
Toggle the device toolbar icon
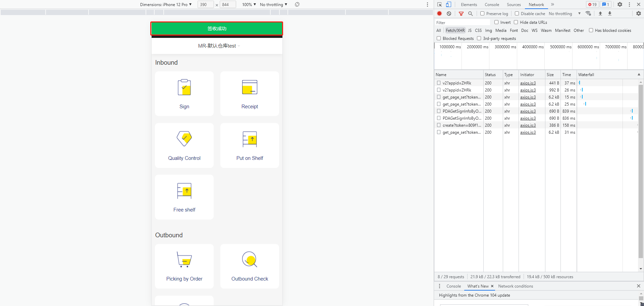pos(448,5)
